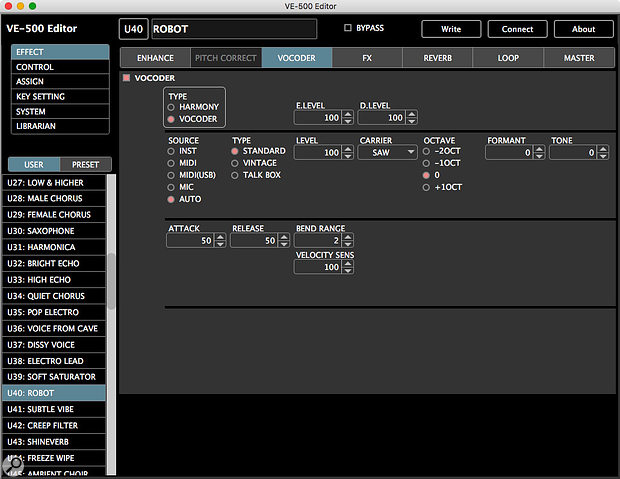
Task: Choose MIDI(USB) as source
Action: tap(171, 175)
